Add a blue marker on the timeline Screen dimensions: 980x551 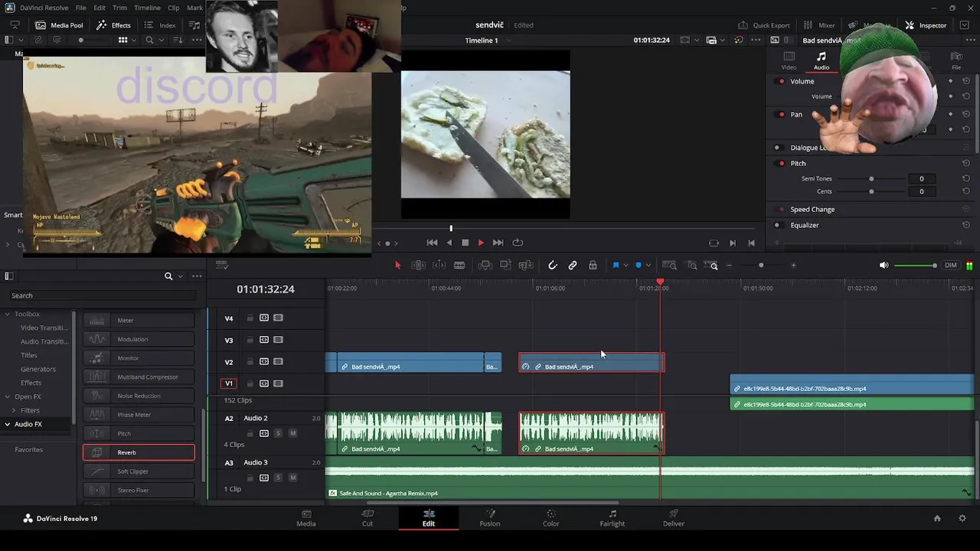pyautogui.click(x=639, y=266)
